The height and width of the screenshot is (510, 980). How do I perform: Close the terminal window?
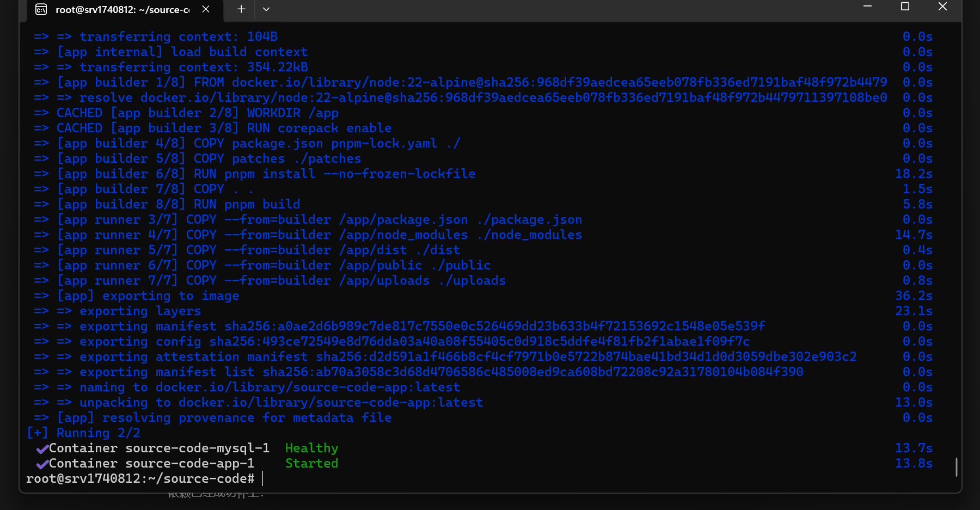pos(942,7)
